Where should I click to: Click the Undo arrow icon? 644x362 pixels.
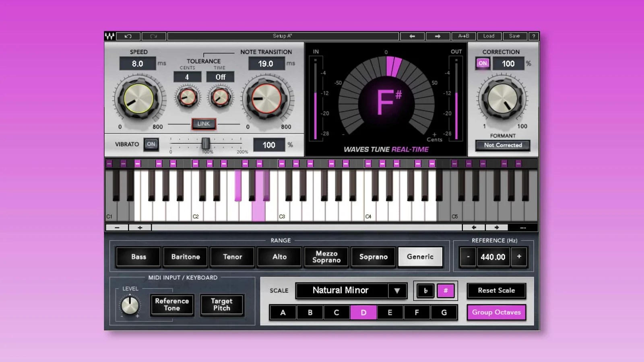click(128, 36)
